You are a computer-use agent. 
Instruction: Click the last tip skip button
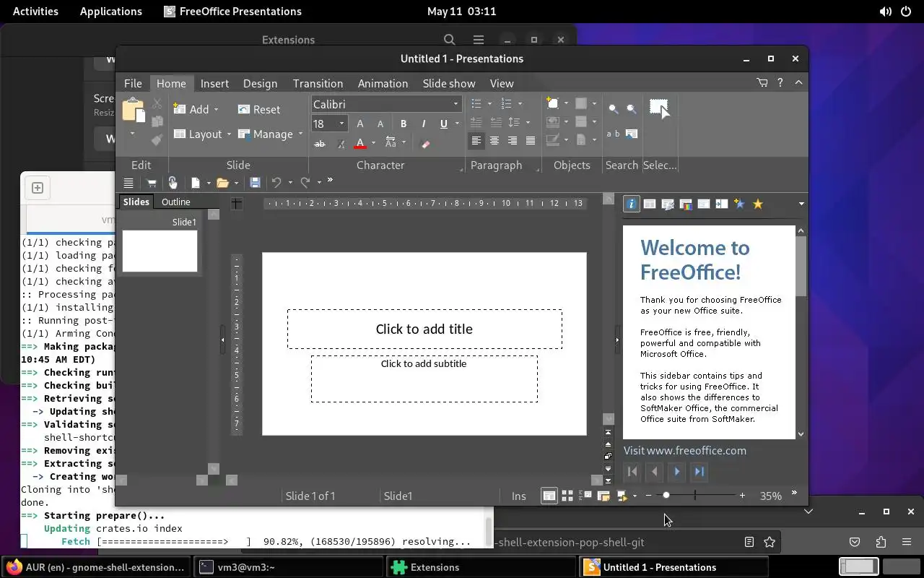[699, 472]
